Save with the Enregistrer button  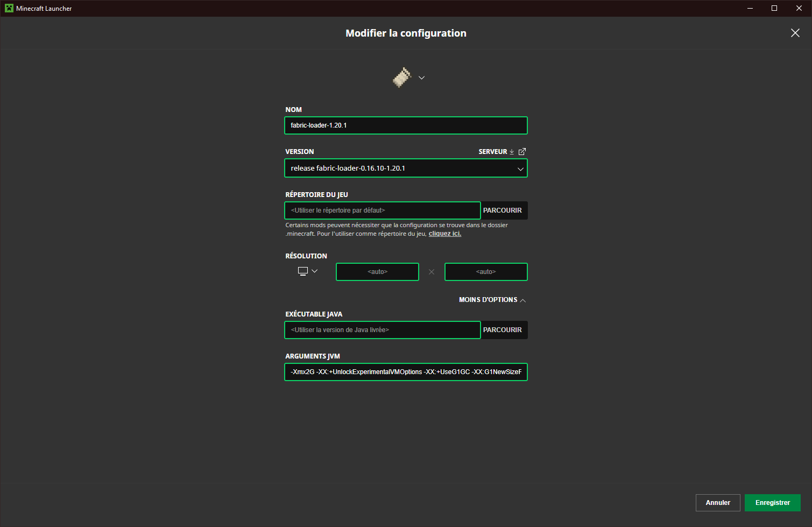[773, 503]
